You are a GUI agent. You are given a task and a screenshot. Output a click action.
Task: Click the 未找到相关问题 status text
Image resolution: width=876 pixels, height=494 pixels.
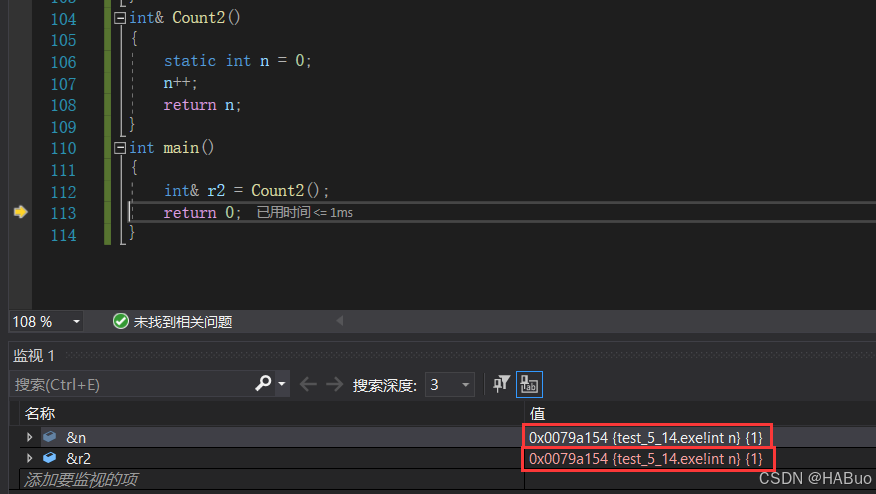(x=183, y=322)
